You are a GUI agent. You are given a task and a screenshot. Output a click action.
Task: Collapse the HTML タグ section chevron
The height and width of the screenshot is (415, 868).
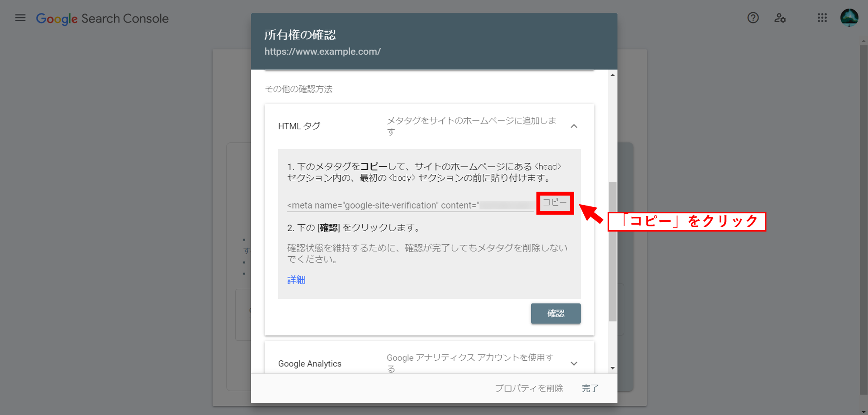point(574,126)
